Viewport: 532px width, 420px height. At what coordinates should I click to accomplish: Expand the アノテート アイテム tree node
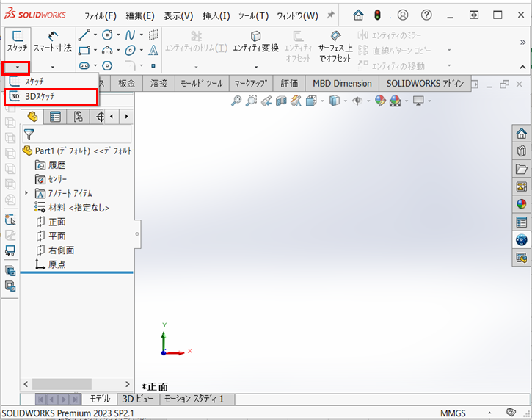click(27, 193)
